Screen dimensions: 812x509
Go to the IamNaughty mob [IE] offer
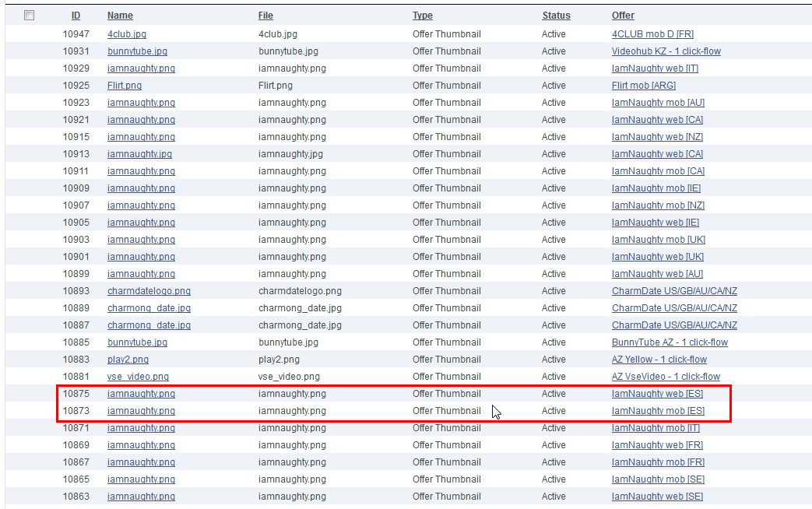(656, 188)
